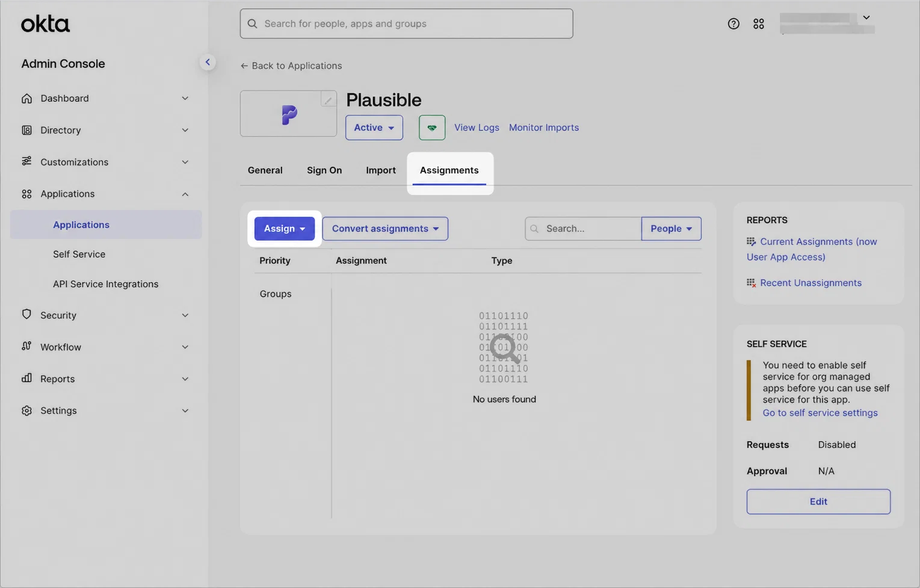Open the People filter dropdown
Screen dimensions: 920x588
[x=671, y=229]
